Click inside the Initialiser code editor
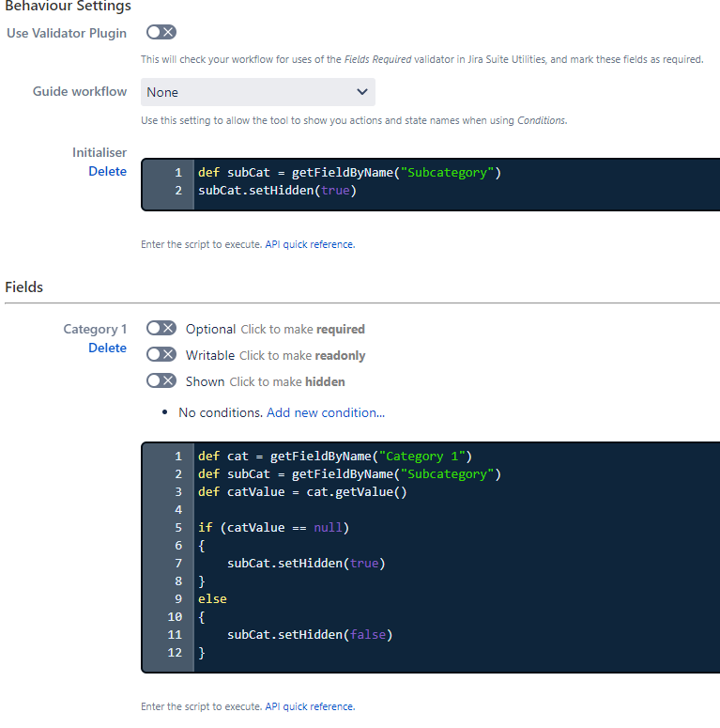The height and width of the screenshot is (728, 720). click(456, 185)
